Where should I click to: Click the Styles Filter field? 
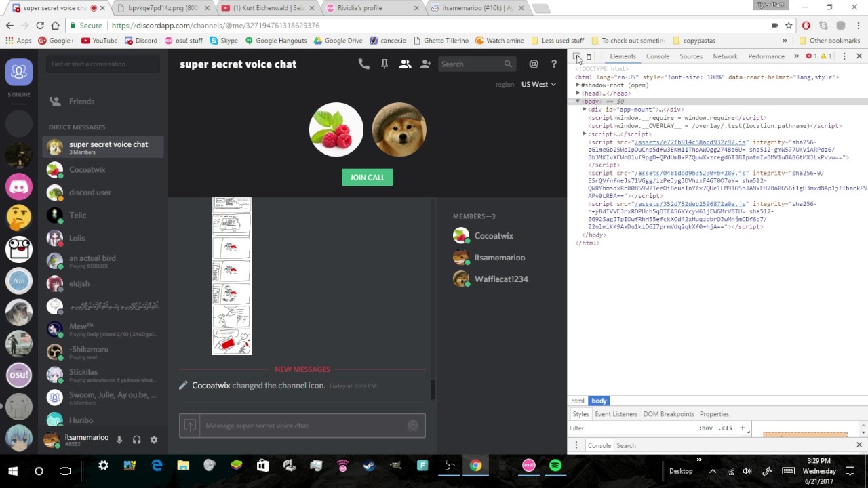[x=631, y=428]
